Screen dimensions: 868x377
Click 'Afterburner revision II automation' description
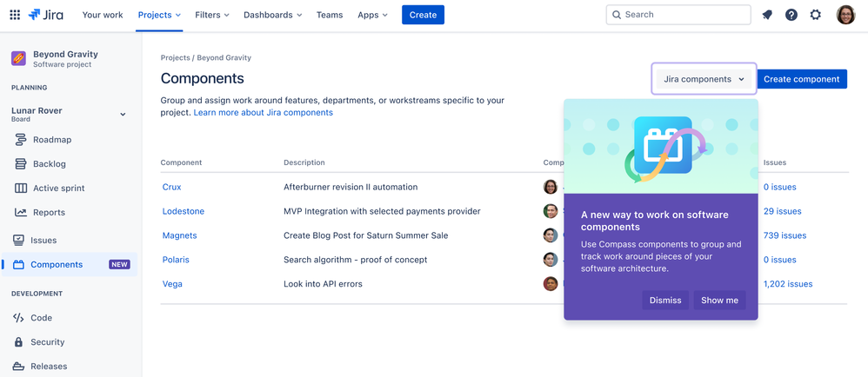coord(351,187)
